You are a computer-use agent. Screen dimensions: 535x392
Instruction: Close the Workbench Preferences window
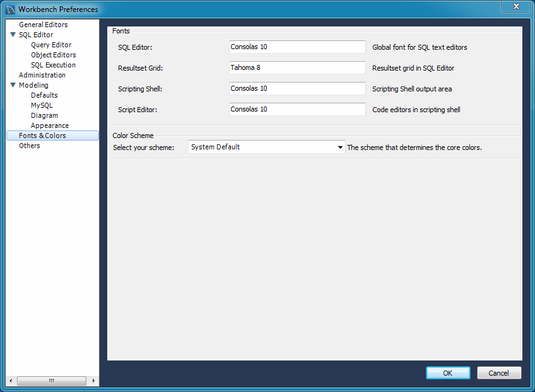click(x=516, y=6)
